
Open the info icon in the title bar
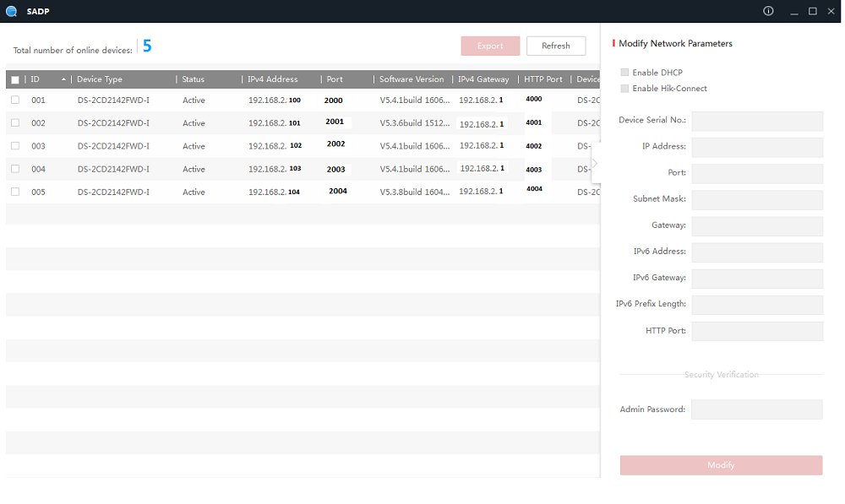point(767,11)
